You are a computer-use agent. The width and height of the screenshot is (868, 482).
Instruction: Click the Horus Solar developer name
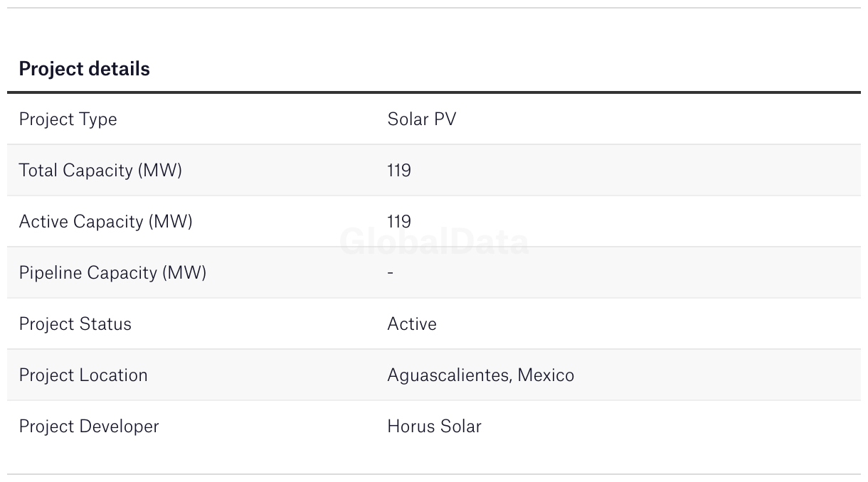(x=434, y=427)
